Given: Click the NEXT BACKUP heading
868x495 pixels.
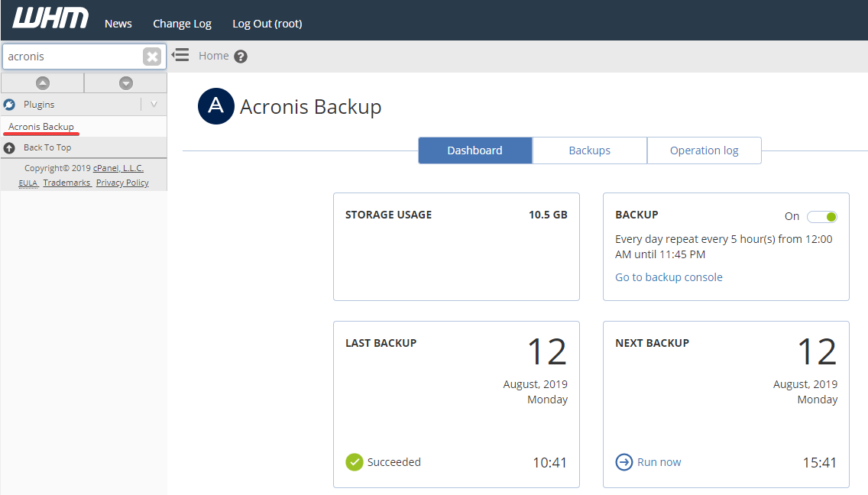Looking at the screenshot, I should coord(652,343).
